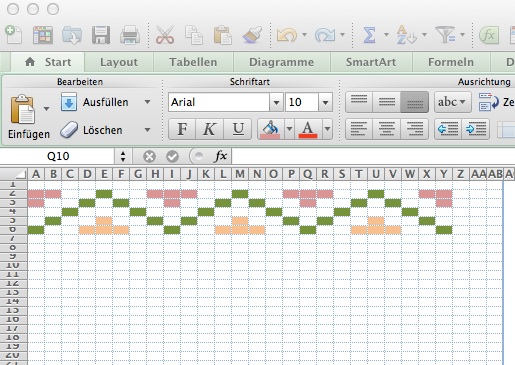Toggle underline formatting with U button
The width and height of the screenshot is (515, 365).
238,129
